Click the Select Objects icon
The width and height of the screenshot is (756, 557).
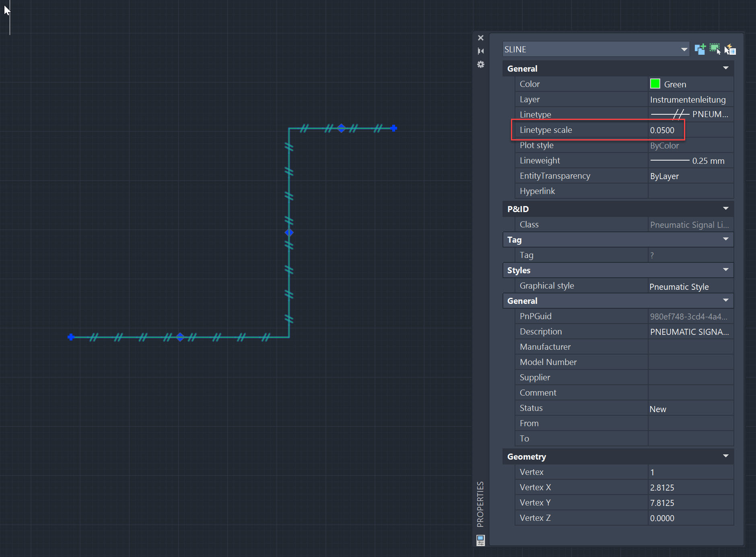click(715, 49)
